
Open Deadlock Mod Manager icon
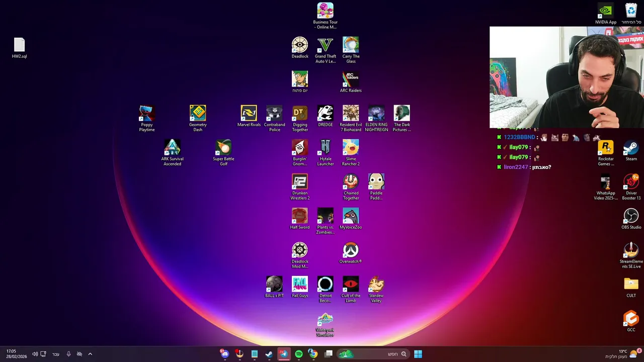[x=300, y=255]
